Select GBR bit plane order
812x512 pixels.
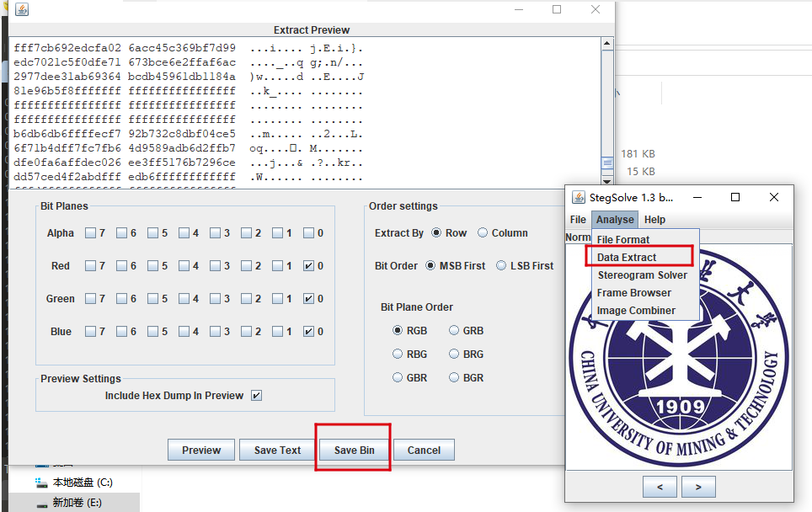coord(398,377)
